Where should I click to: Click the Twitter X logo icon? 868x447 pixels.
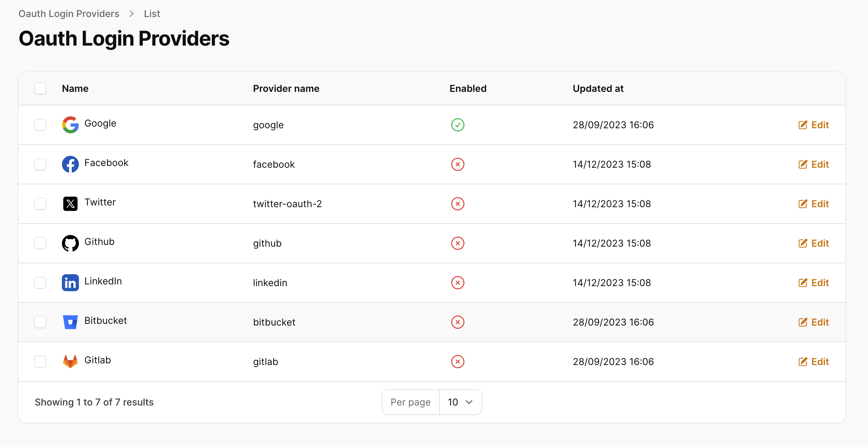[x=70, y=204]
